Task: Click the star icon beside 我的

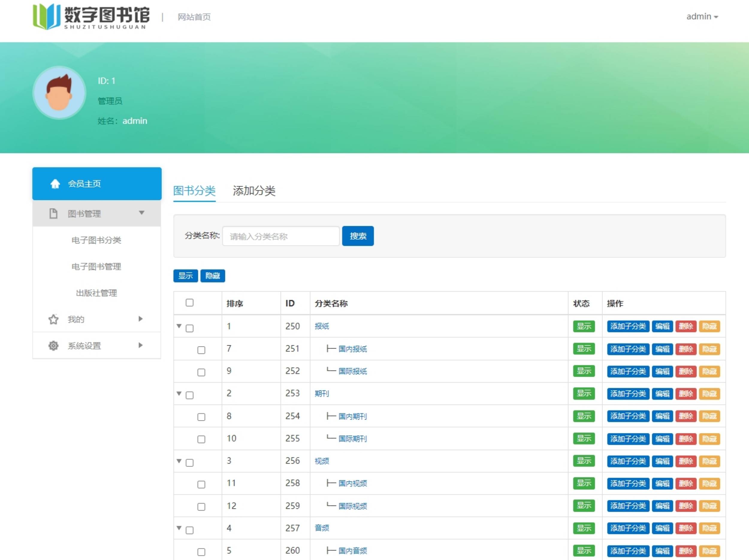Action: tap(53, 319)
